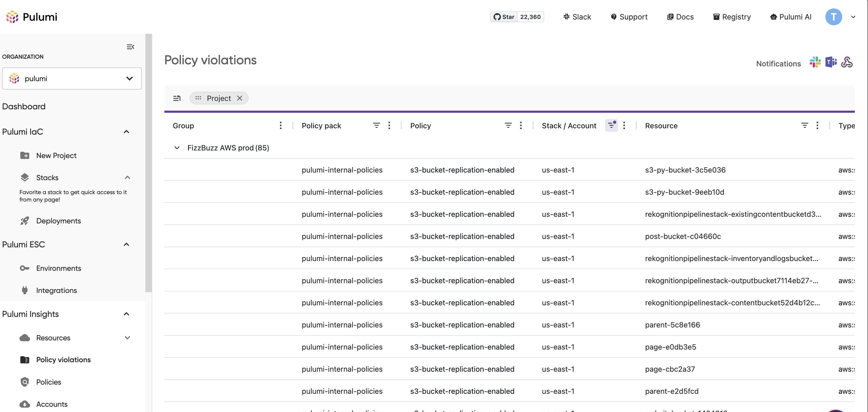Open New Project in sidebar

click(x=56, y=155)
